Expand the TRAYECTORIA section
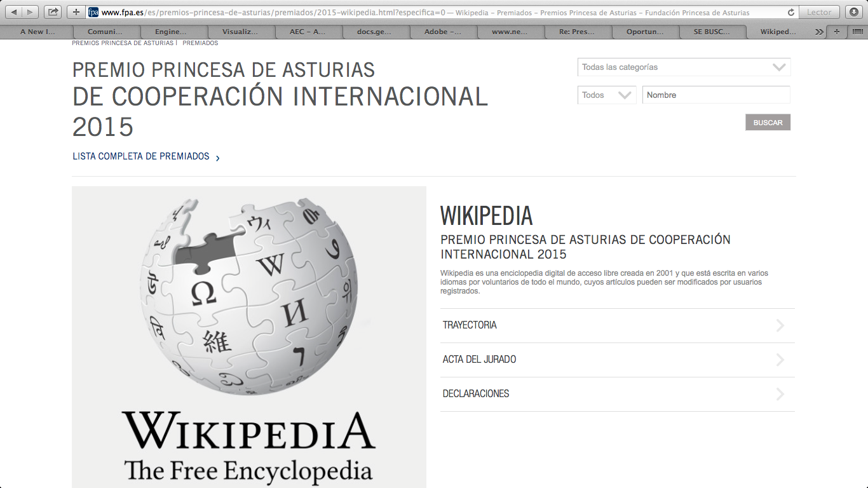 tap(616, 325)
